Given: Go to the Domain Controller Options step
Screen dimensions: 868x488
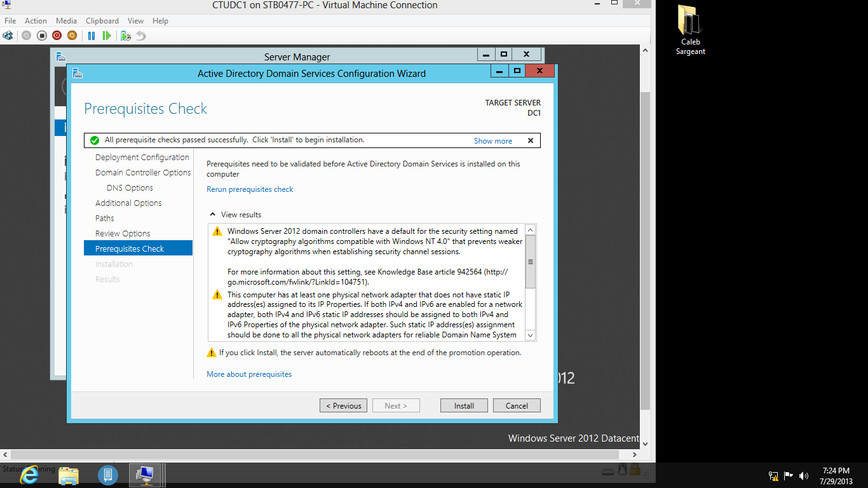Looking at the screenshot, I should pyautogui.click(x=143, y=172).
